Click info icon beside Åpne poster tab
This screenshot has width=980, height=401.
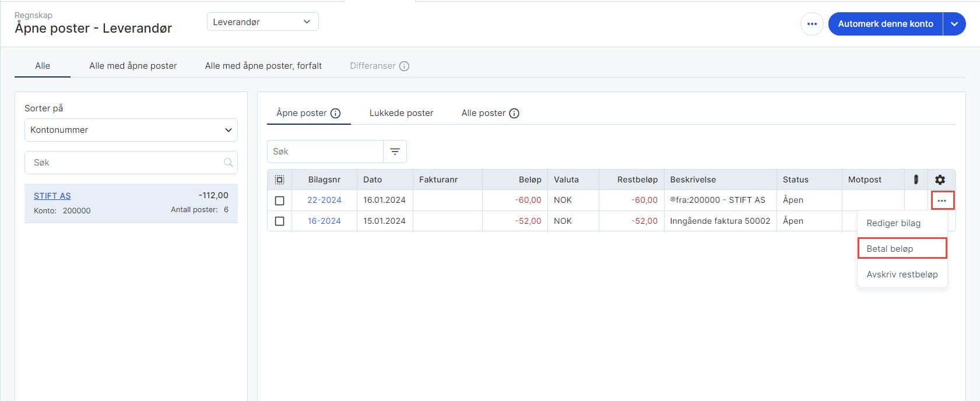pos(335,113)
